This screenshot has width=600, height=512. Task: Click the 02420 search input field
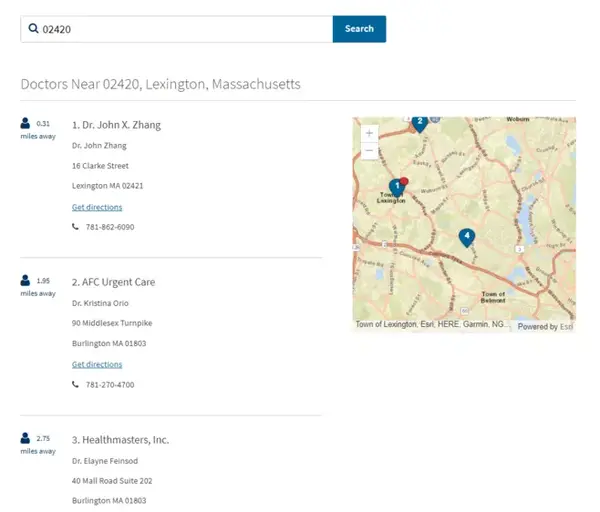coord(177,29)
